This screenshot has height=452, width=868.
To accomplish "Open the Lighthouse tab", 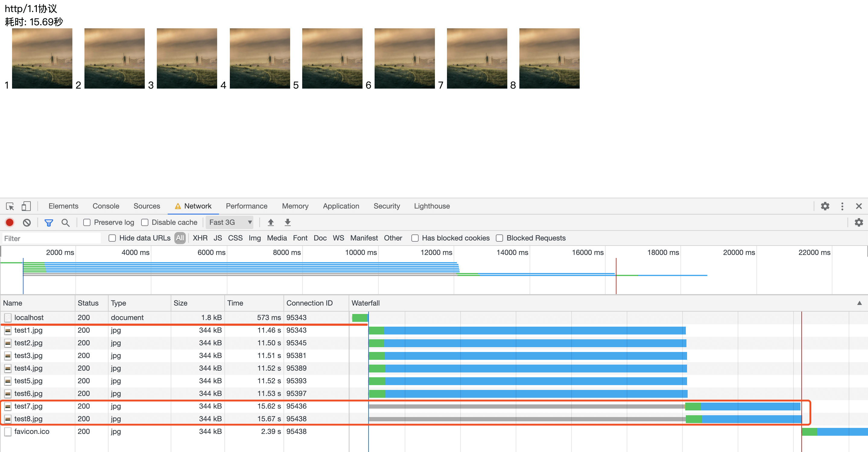I will coord(432,206).
